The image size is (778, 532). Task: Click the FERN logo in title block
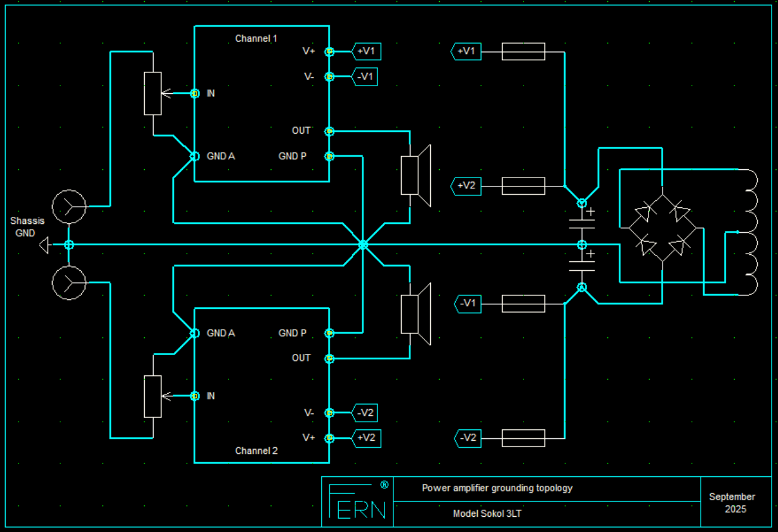357,501
